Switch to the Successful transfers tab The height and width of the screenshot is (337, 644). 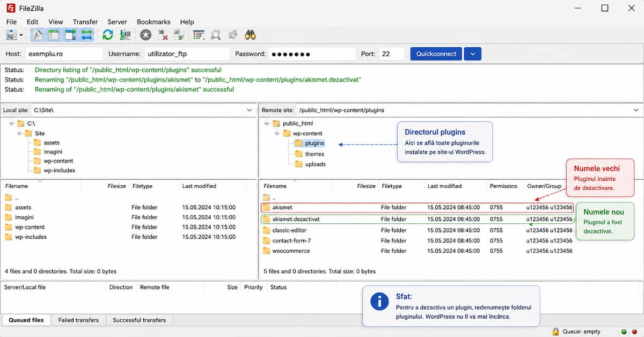coord(140,320)
